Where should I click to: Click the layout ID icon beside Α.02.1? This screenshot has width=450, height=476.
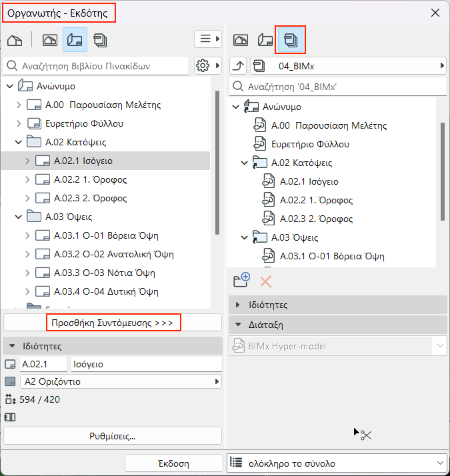pyautogui.click(x=10, y=364)
